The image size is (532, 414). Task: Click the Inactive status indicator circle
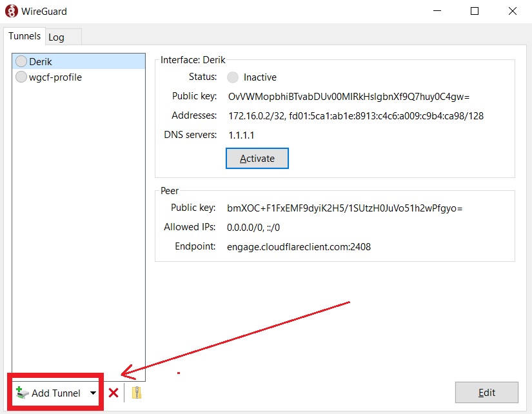tap(233, 77)
